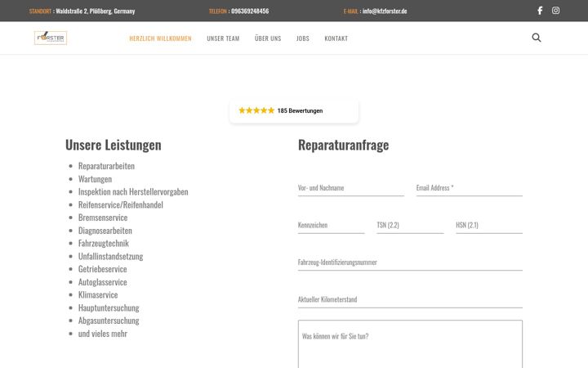Click the Waldstraße 2 address text

[x=96, y=11]
